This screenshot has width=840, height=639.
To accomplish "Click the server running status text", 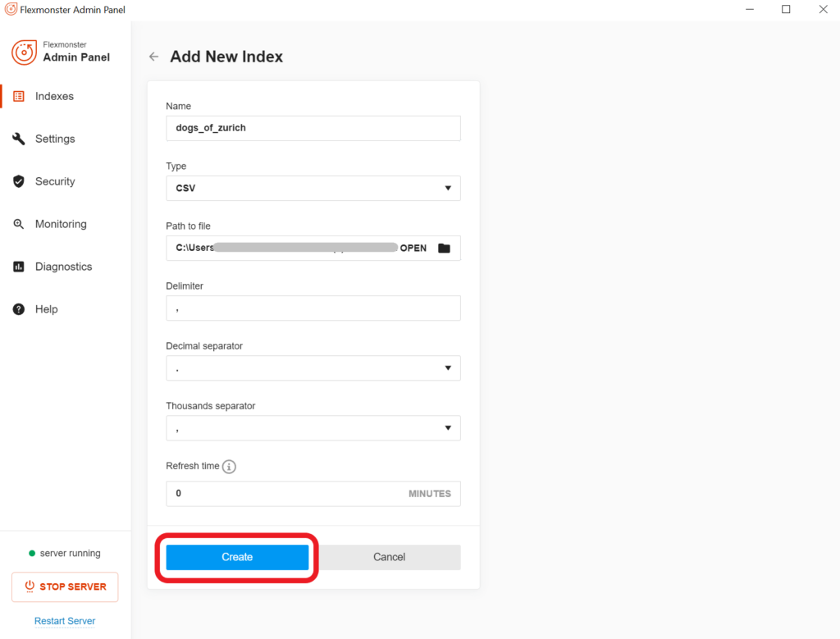I will 71,553.
